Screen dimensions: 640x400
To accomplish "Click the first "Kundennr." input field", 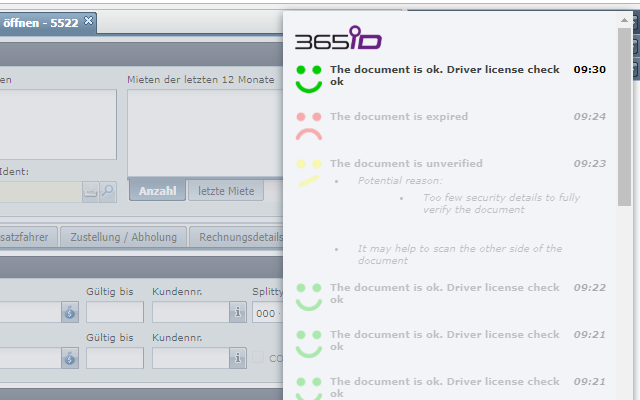I will (x=191, y=312).
